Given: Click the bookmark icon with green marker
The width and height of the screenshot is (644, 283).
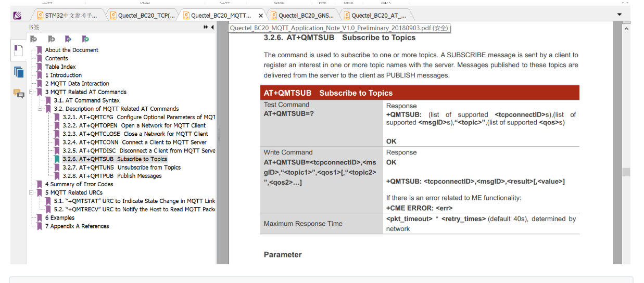Looking at the screenshot, I should 85,39.
